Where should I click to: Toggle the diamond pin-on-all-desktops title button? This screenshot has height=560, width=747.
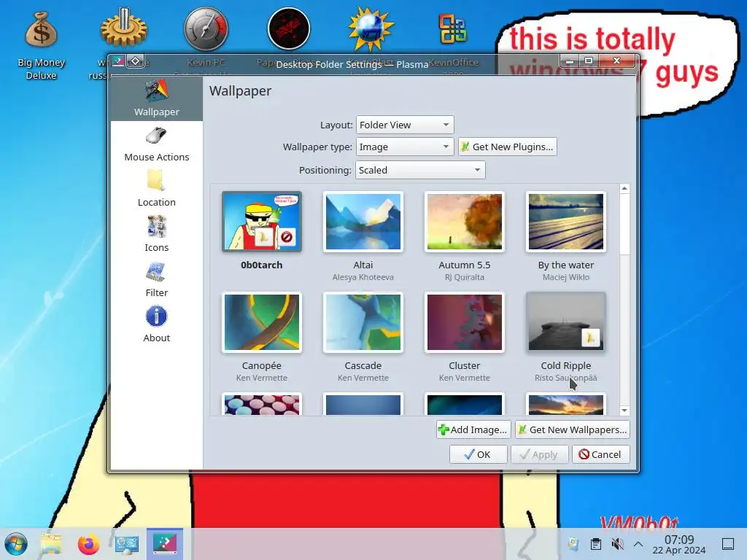(135, 61)
